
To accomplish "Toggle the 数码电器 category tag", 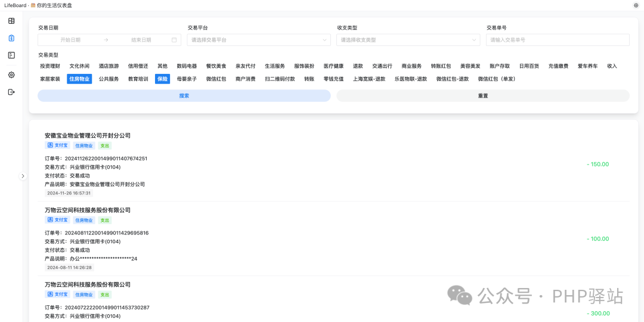I will pos(187,66).
